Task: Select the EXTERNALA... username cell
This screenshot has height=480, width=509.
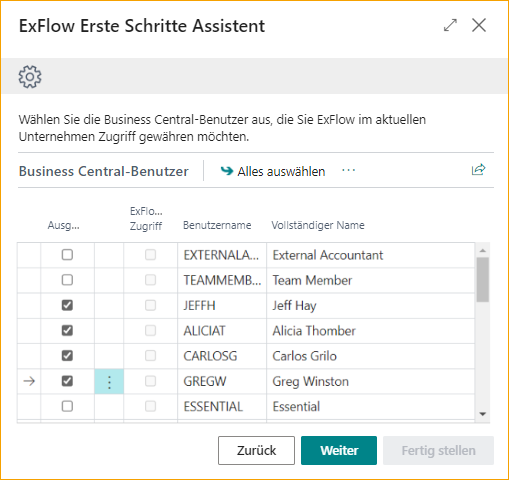Action: [222, 255]
